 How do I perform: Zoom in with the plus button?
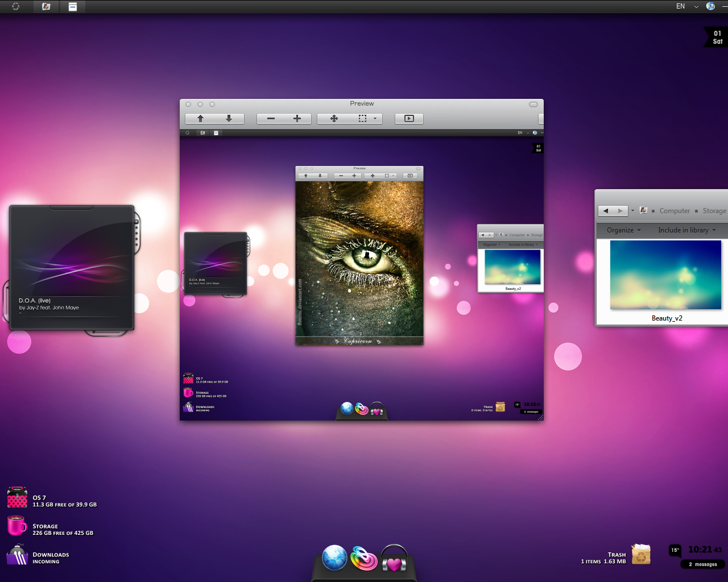click(x=297, y=118)
